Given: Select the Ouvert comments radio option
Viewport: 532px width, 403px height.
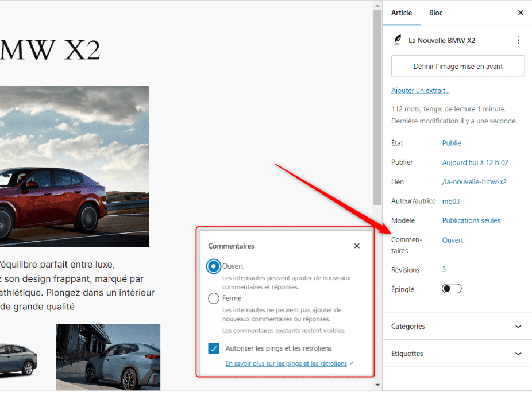Looking at the screenshot, I should coord(213,266).
